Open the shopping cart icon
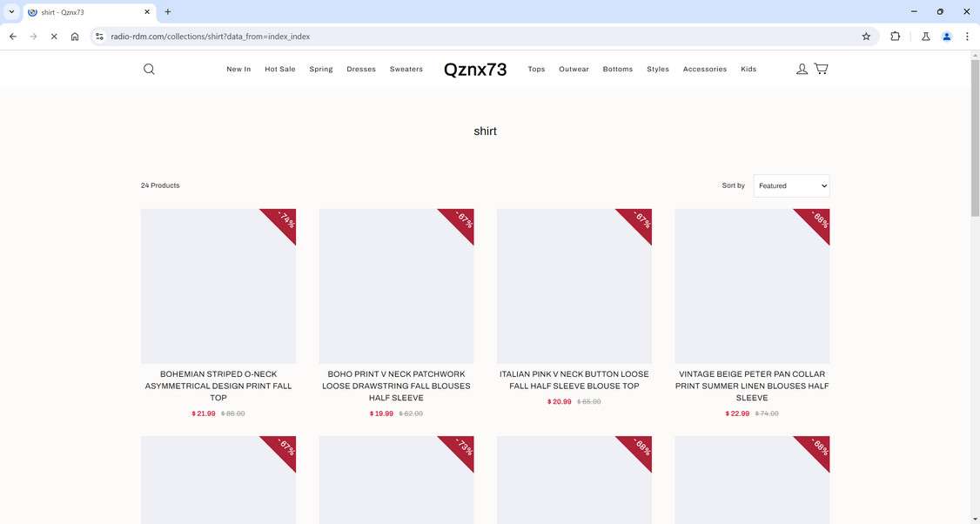This screenshot has height=524, width=980. (x=822, y=69)
